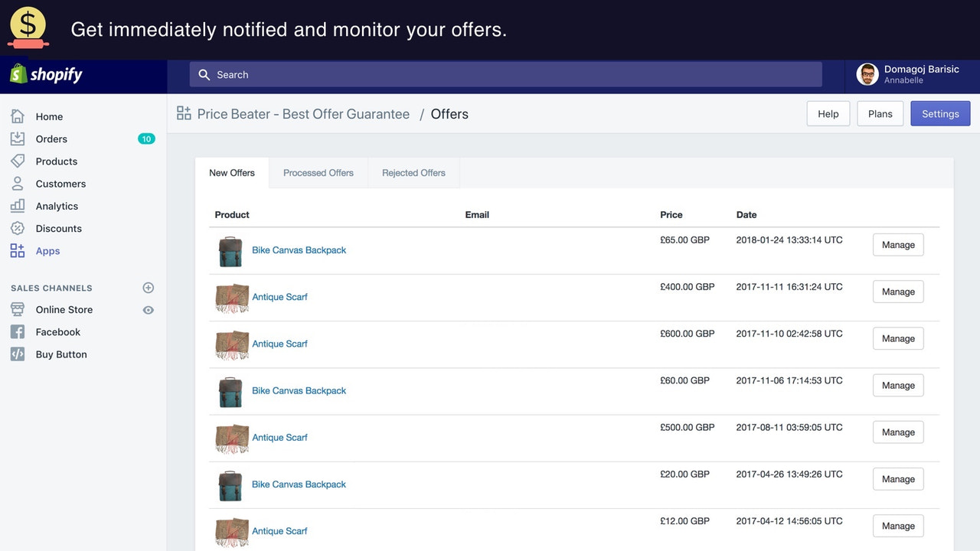Image resolution: width=980 pixels, height=551 pixels.
Task: Open the Facebook sales channel
Action: pyautogui.click(x=57, y=331)
